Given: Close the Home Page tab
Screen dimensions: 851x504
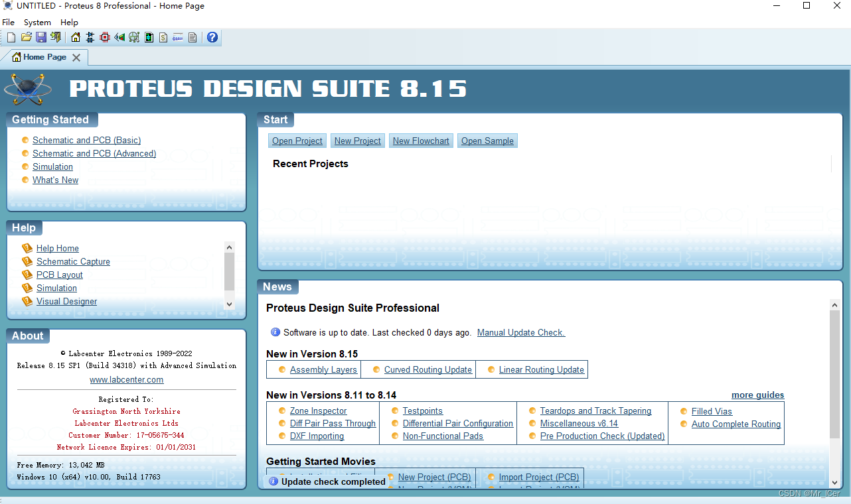Looking at the screenshot, I should (x=76, y=58).
